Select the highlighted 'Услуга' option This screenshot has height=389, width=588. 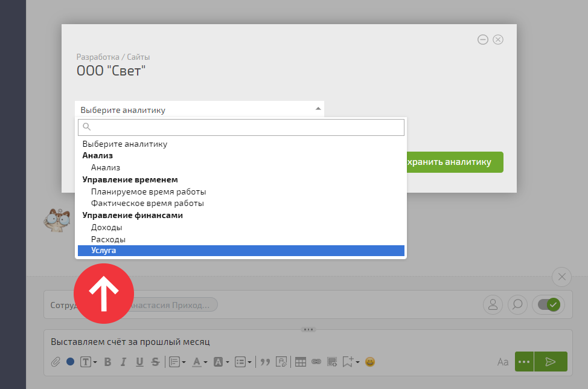coord(241,251)
